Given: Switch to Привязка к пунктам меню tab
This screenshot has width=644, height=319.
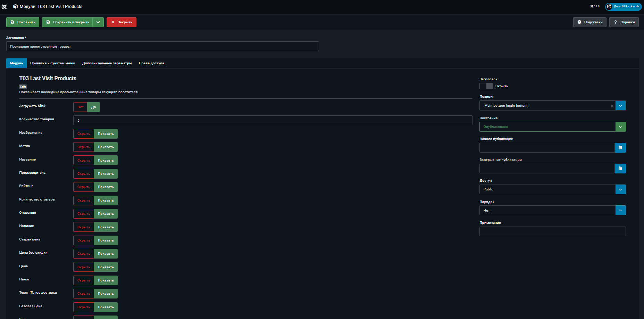Looking at the screenshot, I should [x=52, y=63].
